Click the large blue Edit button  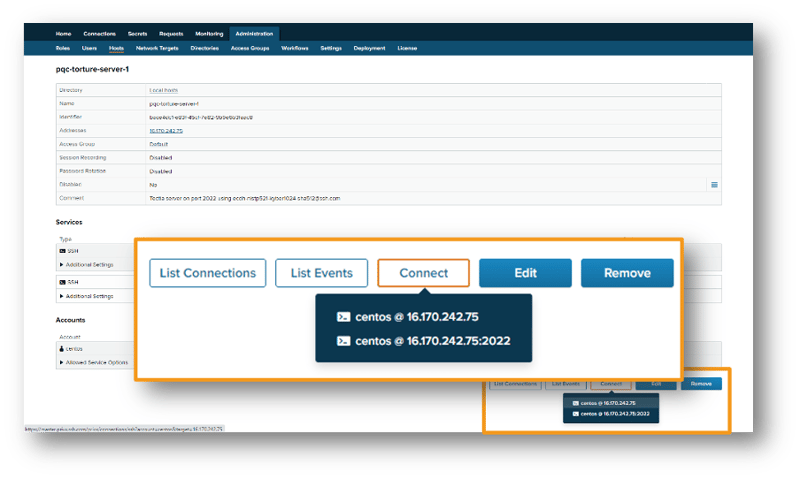525,273
